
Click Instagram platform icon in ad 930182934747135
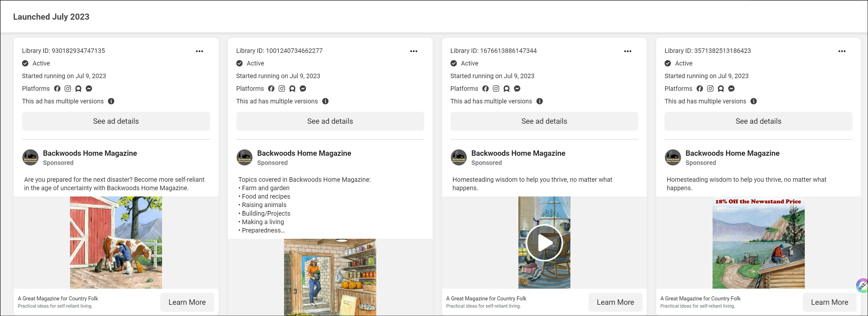(68, 88)
